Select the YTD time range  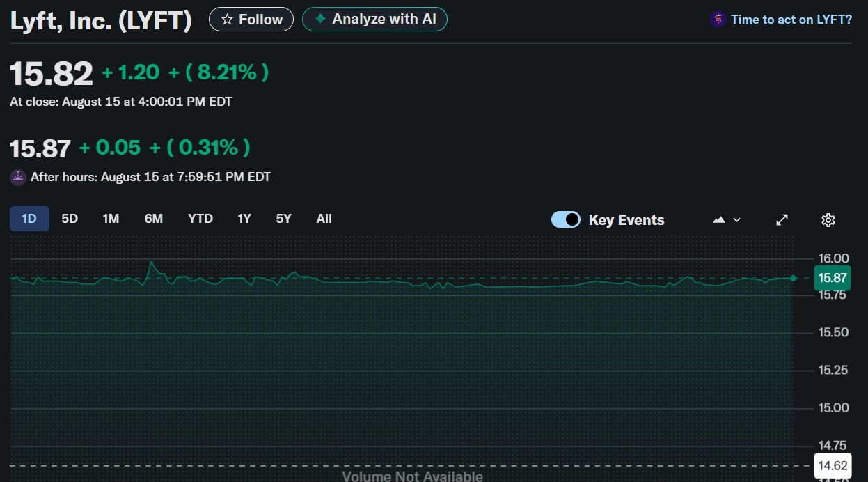(x=200, y=219)
